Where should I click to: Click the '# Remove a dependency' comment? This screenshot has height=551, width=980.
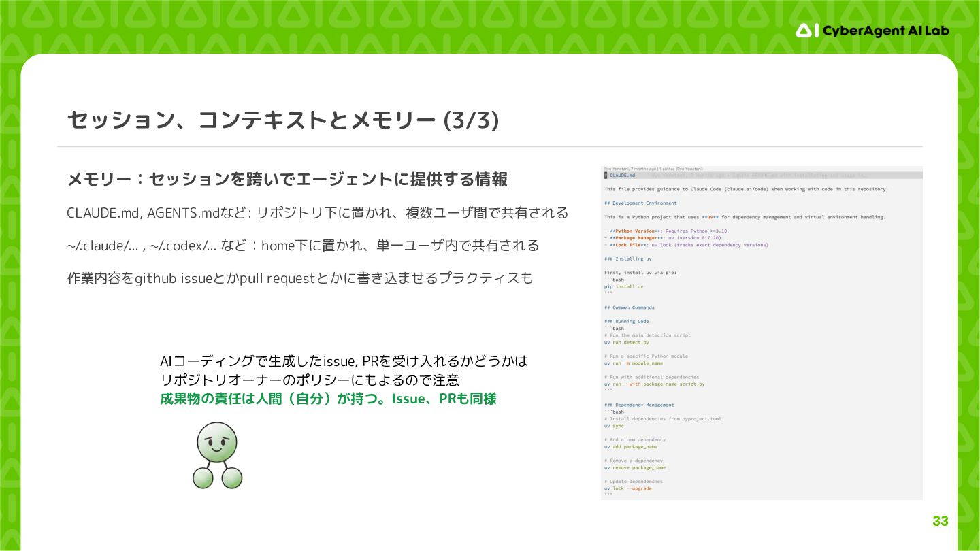(633, 461)
